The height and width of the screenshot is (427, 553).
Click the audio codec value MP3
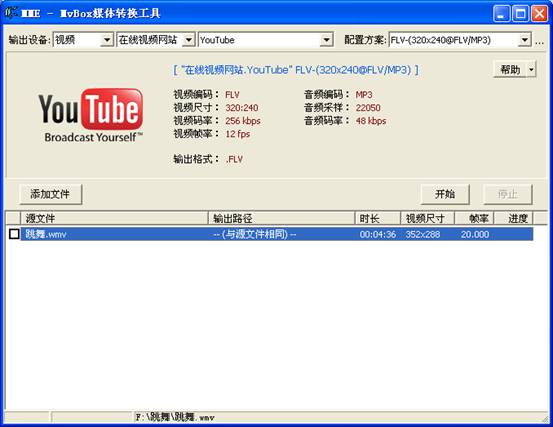click(364, 94)
